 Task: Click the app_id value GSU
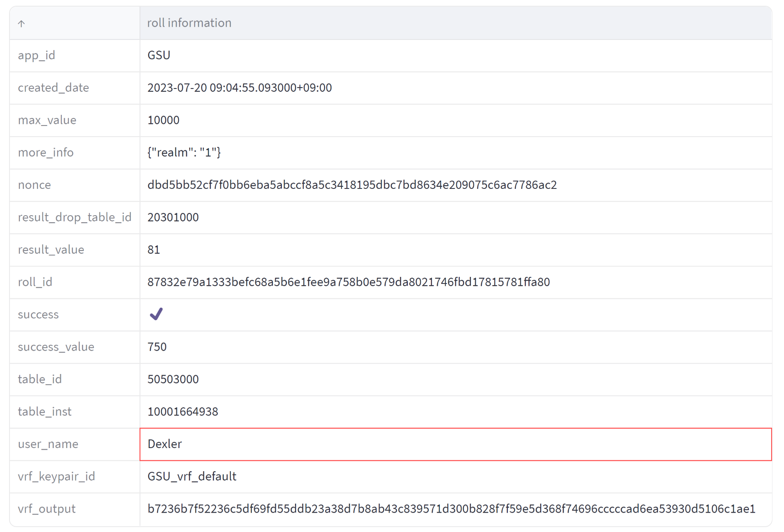[x=159, y=55]
